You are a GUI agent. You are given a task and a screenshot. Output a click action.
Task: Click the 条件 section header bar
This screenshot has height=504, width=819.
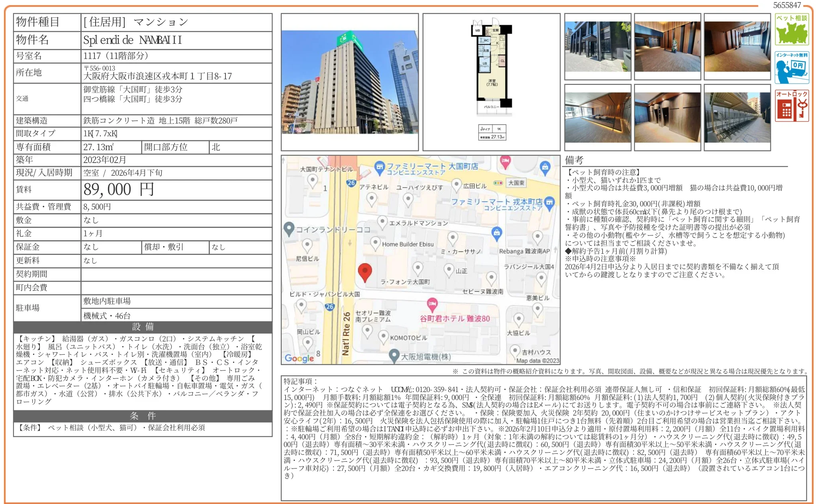143,416
